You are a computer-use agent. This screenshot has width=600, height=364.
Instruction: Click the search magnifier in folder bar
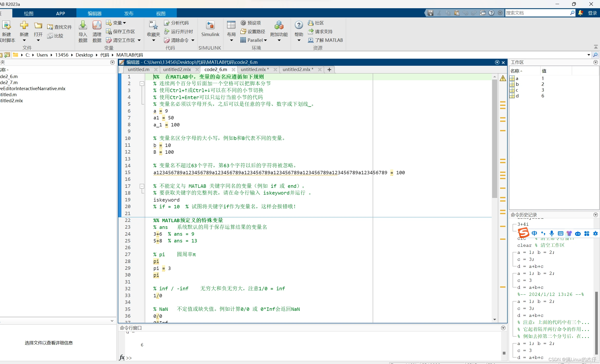pos(595,55)
